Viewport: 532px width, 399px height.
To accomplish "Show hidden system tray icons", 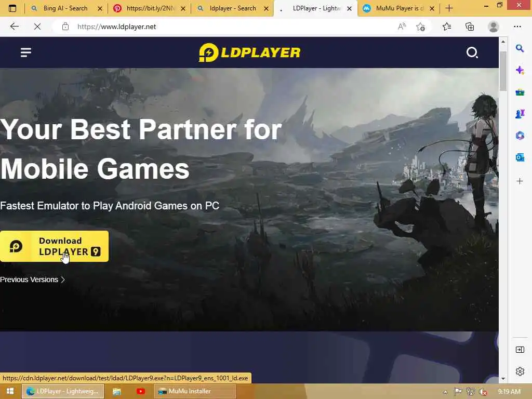I will [x=445, y=392].
